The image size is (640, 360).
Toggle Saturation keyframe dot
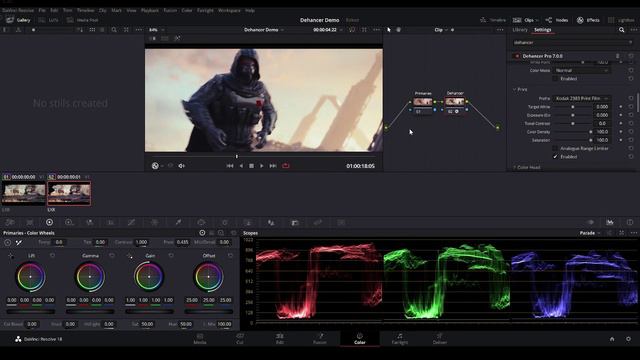pos(621,140)
